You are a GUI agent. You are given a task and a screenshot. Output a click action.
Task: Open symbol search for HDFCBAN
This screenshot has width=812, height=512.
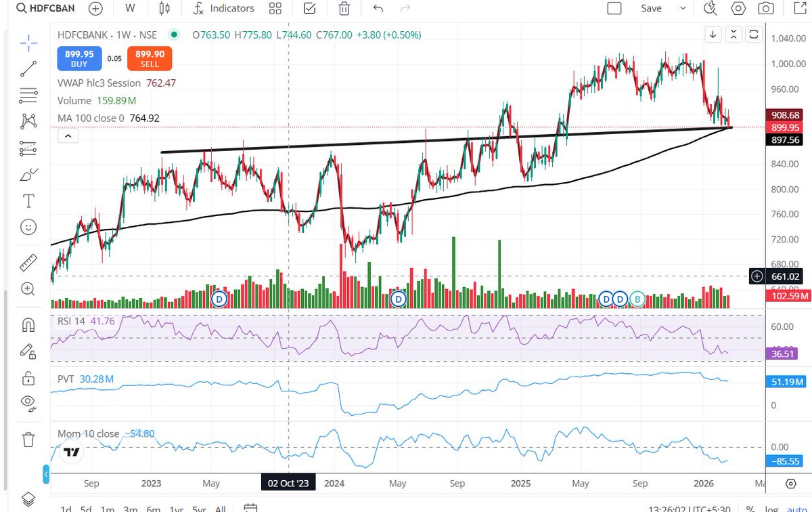coord(45,8)
